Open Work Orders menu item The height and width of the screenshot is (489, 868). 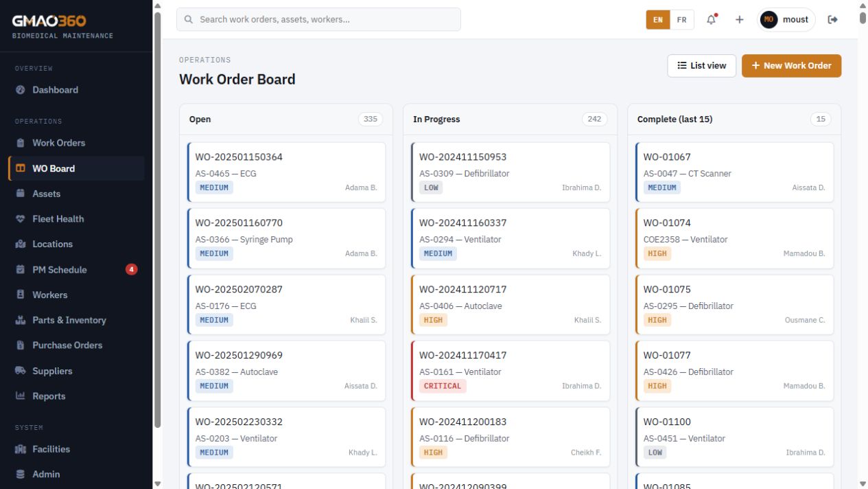76,143
